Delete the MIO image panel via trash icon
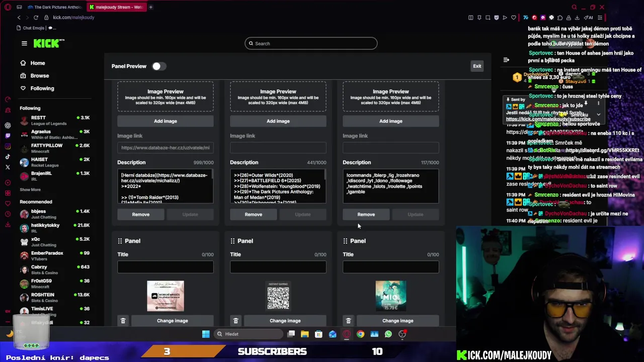644x362 pixels. coord(348,321)
